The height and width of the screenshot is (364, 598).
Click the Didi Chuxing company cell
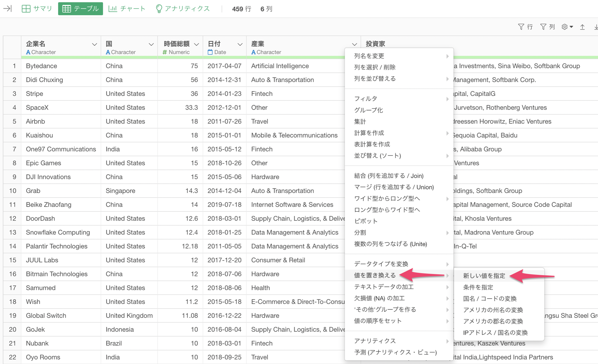coord(61,80)
